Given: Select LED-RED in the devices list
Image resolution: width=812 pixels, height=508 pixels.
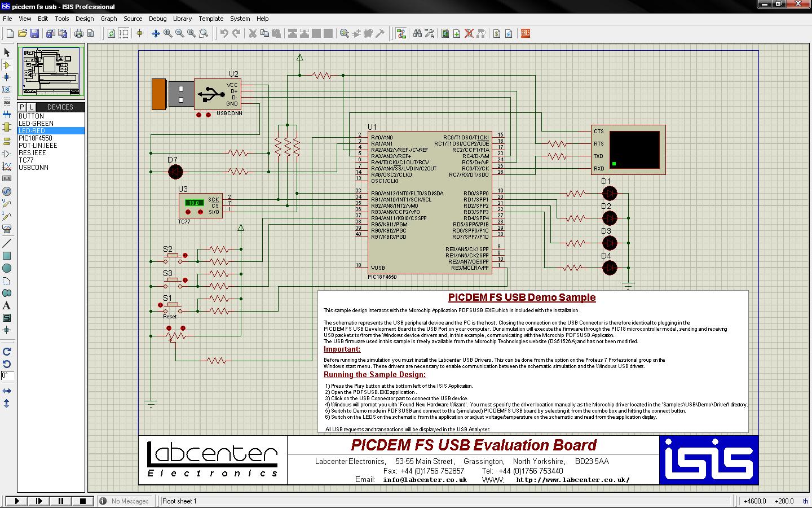Looking at the screenshot, I should 33,130.
